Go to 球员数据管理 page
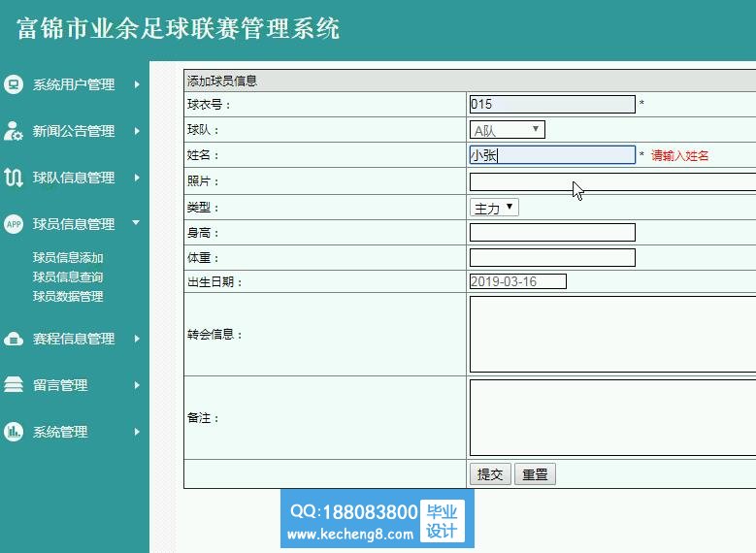The width and height of the screenshot is (756, 553). pos(68,296)
